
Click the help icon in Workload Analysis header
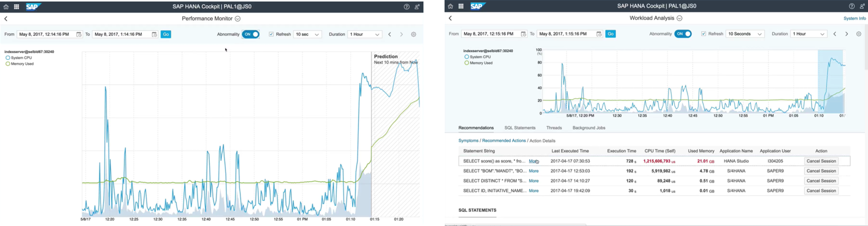[852, 6]
